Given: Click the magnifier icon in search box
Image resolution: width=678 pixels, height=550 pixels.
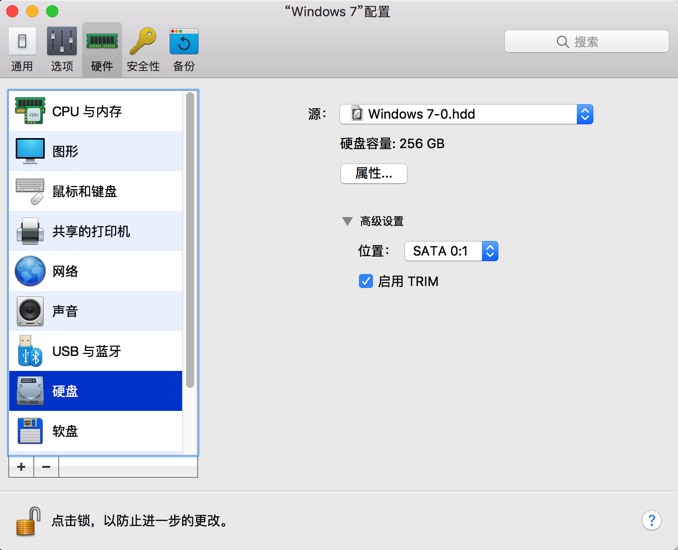Looking at the screenshot, I should coord(562,42).
